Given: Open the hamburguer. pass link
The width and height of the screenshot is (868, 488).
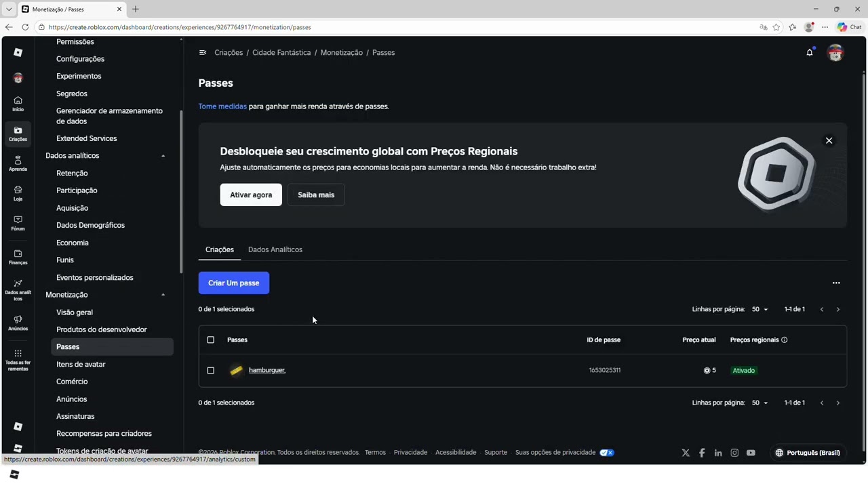Looking at the screenshot, I should click(267, 370).
